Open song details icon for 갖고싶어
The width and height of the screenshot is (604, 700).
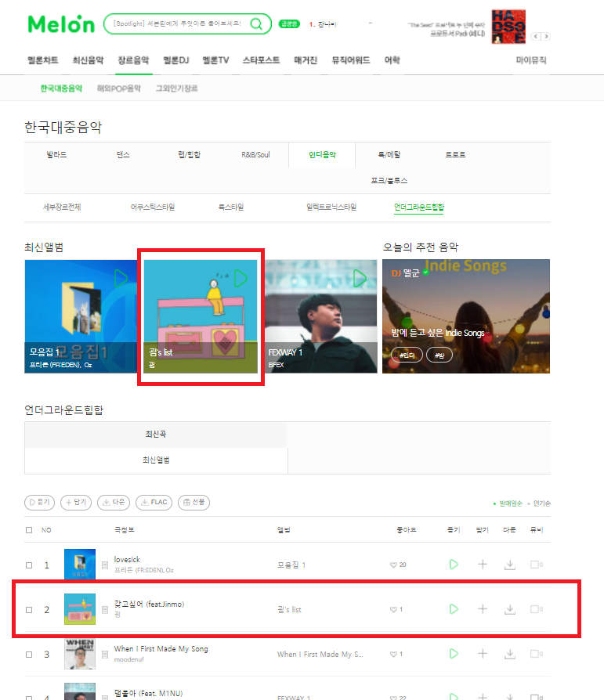click(x=105, y=610)
